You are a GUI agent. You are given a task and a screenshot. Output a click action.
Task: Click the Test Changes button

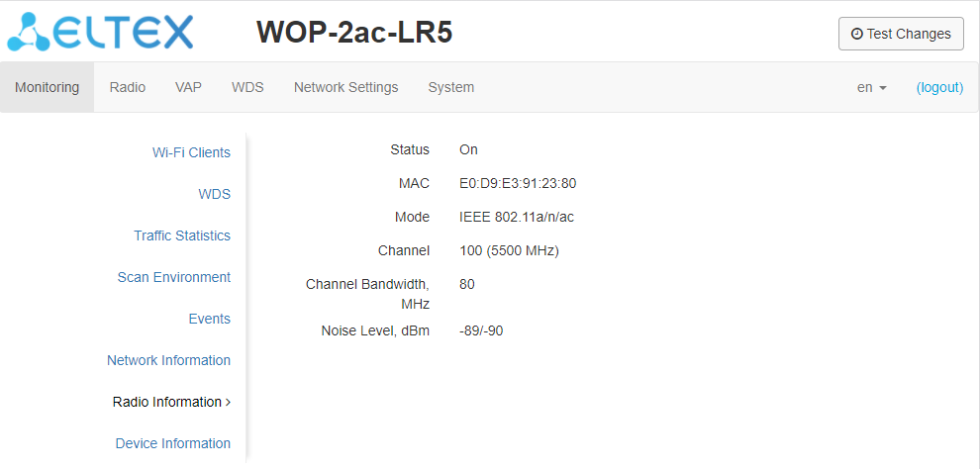point(901,34)
